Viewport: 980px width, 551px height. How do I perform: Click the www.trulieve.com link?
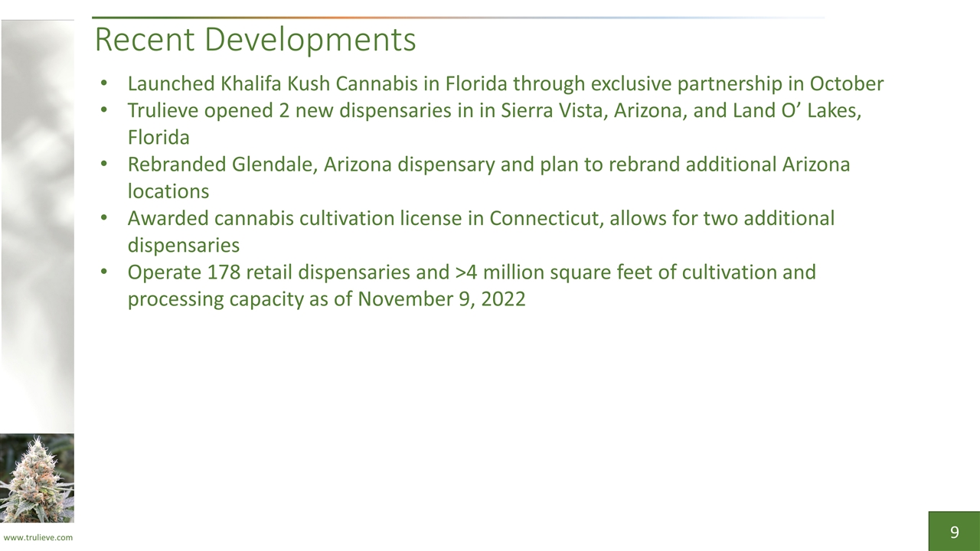pyautogui.click(x=38, y=537)
